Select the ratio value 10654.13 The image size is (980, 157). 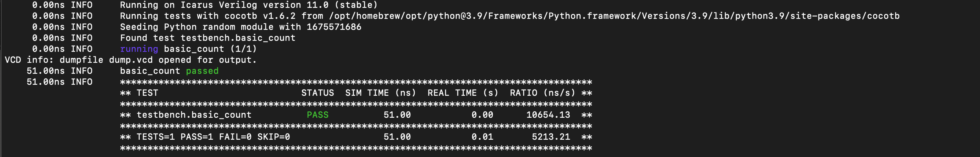(548, 115)
